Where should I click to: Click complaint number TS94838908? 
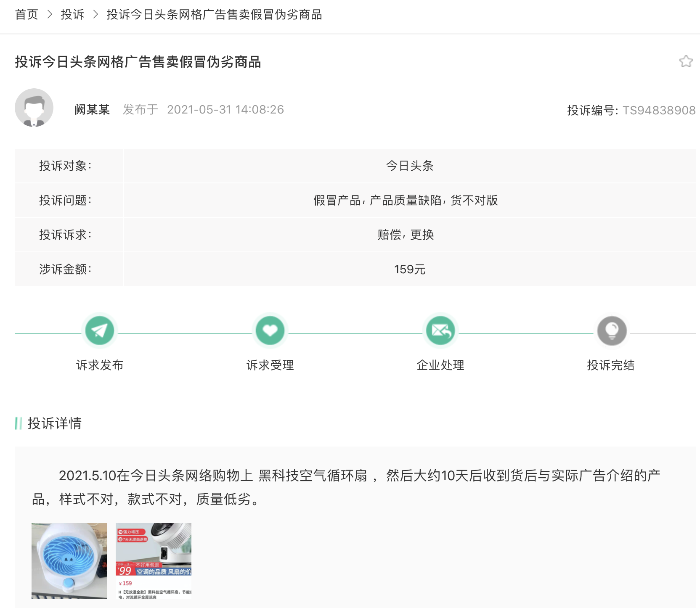(659, 110)
